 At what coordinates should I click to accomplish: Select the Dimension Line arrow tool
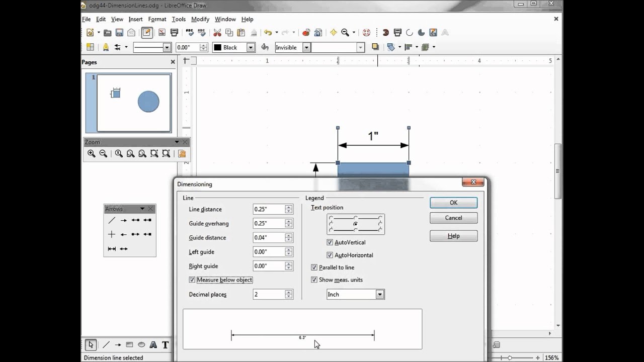tap(112, 248)
